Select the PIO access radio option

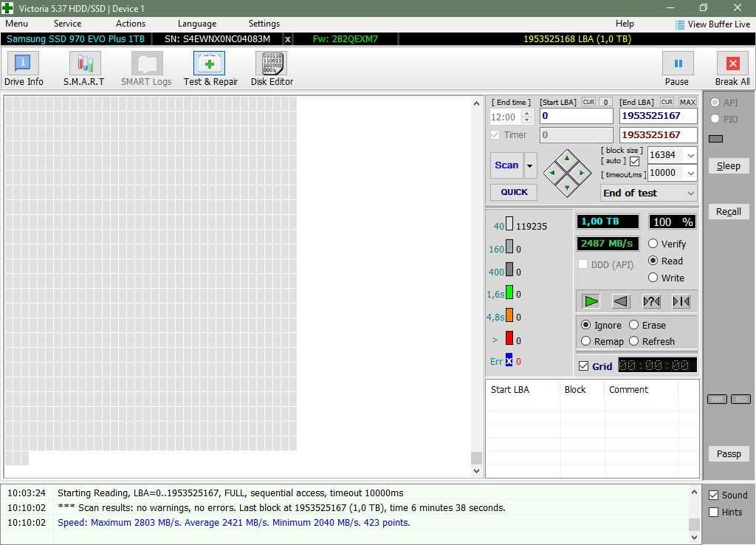point(715,119)
